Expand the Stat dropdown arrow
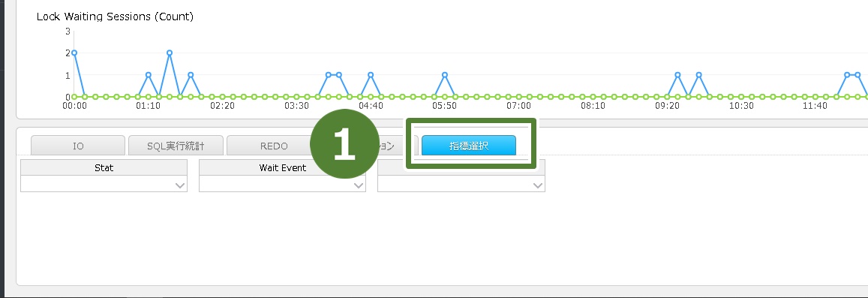Screen dimensions: 868x298 pos(180,185)
